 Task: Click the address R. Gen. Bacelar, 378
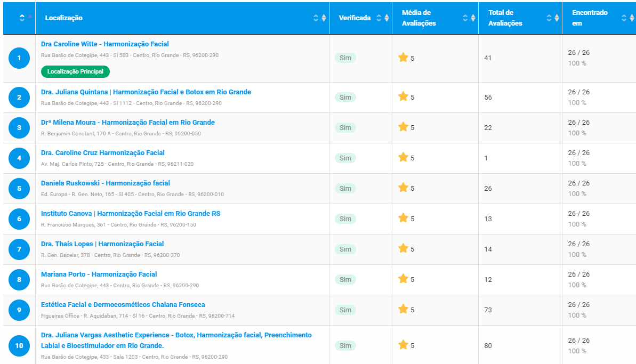pos(110,255)
